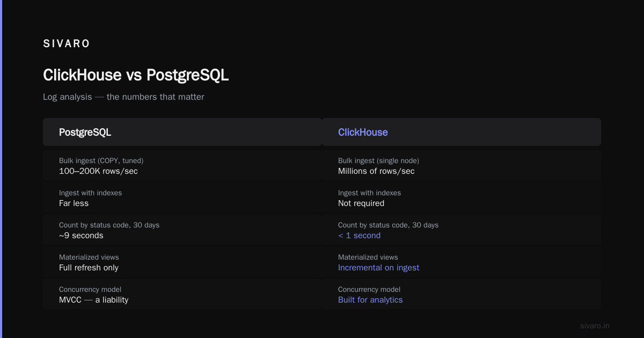
Task: Select the '~9 seconds' value
Action: tap(81, 236)
